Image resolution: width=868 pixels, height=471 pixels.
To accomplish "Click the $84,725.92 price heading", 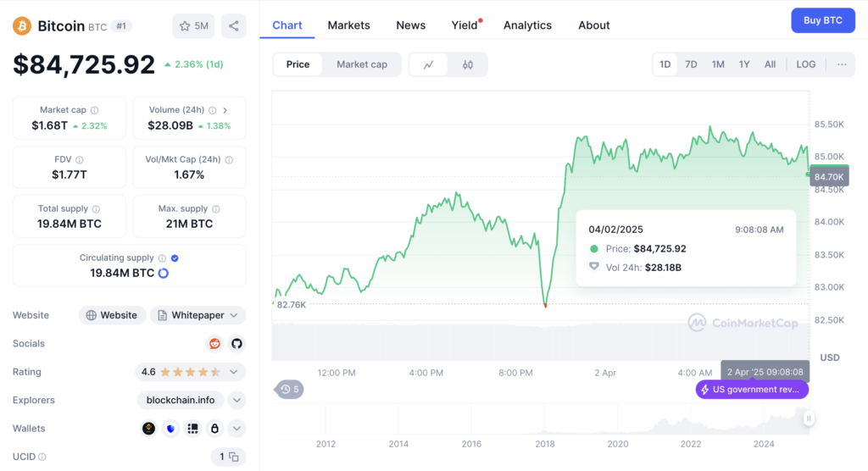I will 84,64.
